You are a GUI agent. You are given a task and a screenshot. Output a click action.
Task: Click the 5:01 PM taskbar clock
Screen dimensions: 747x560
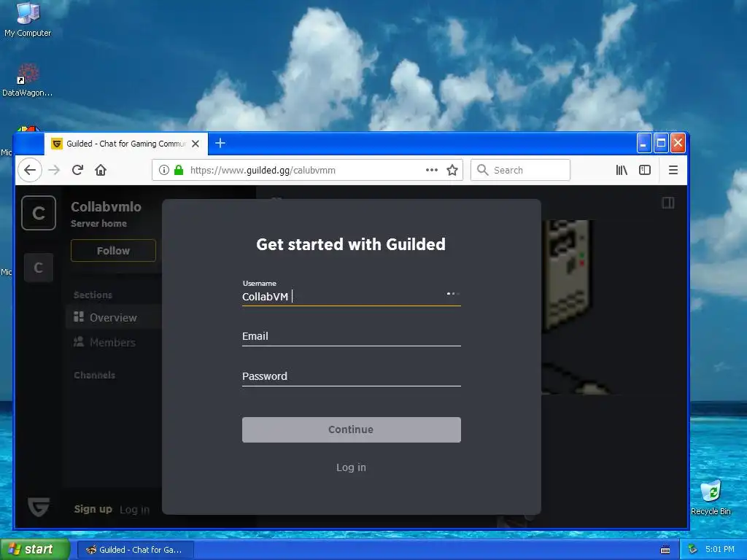tap(720, 549)
